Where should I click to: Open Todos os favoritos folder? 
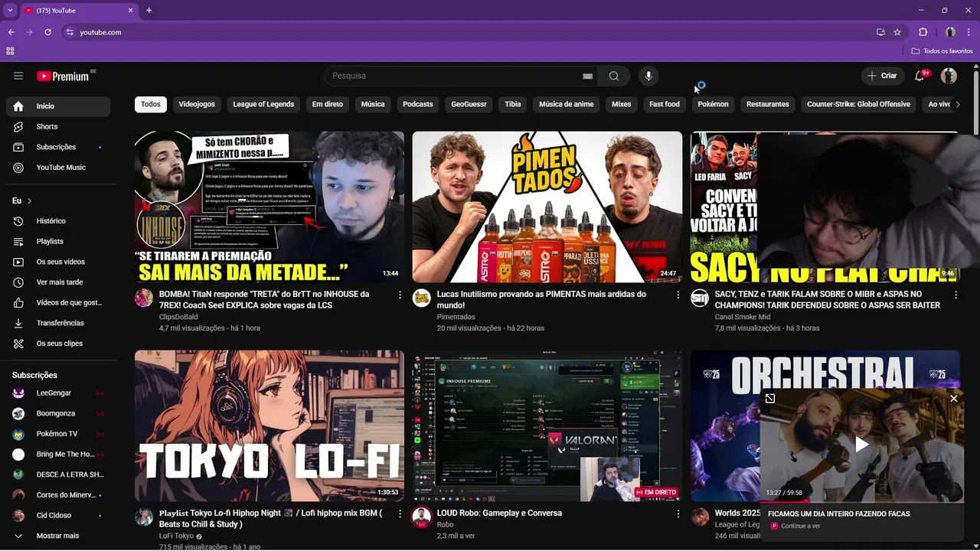pyautogui.click(x=942, y=51)
